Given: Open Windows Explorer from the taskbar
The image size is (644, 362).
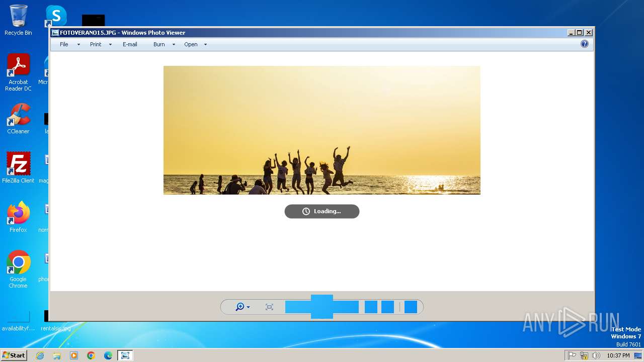Looking at the screenshot, I should point(57,355).
